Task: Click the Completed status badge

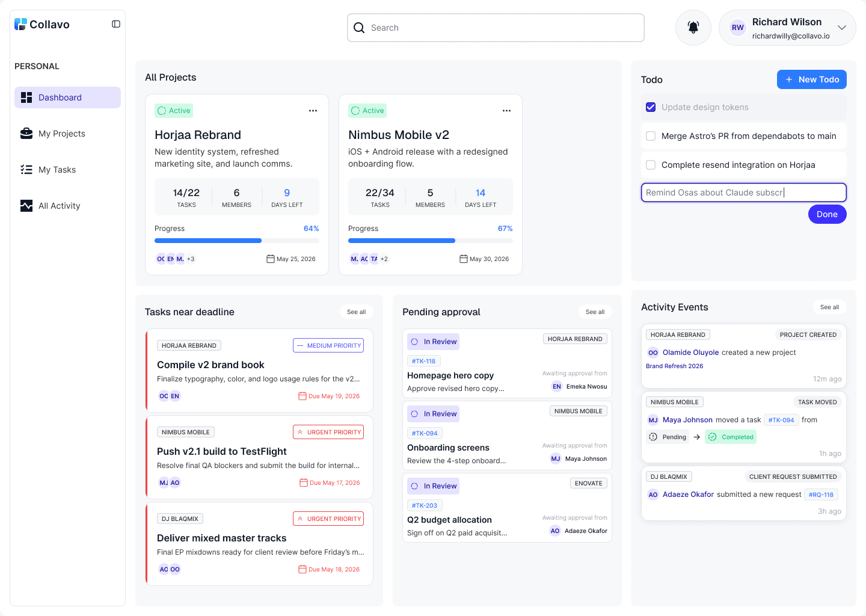Action: (731, 437)
